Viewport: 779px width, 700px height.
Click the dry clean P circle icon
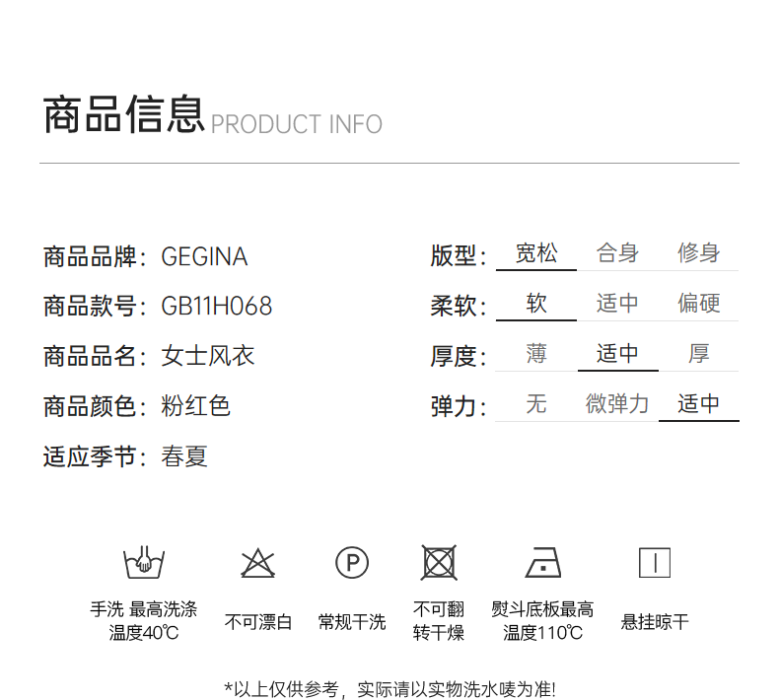click(x=352, y=564)
